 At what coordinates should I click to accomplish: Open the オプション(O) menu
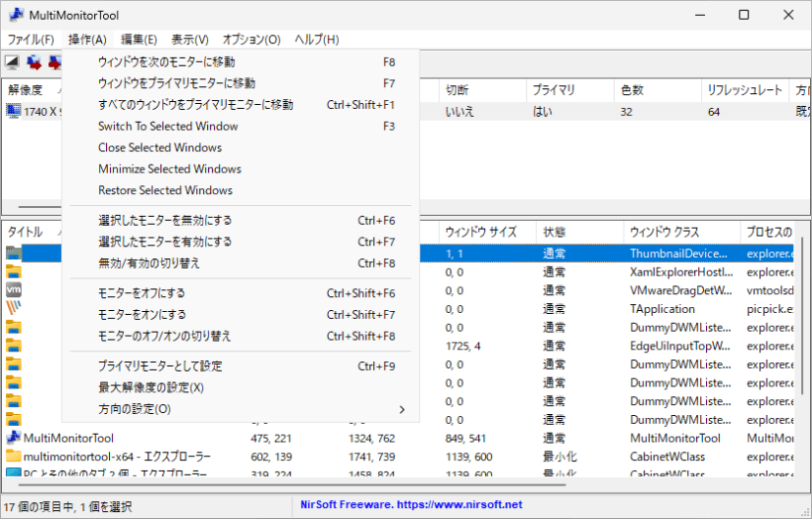pos(252,40)
